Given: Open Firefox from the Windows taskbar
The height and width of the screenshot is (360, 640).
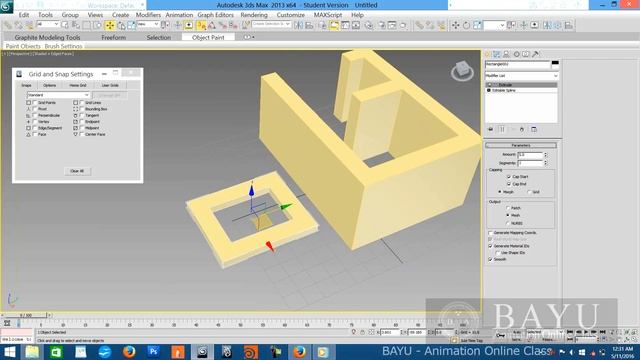Looking at the screenshot, I should point(129,351).
